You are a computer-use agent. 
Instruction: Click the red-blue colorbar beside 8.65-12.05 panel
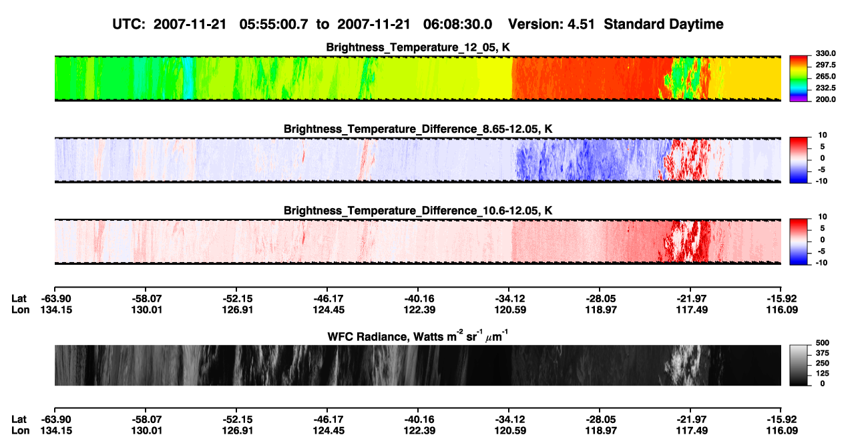coord(799,159)
